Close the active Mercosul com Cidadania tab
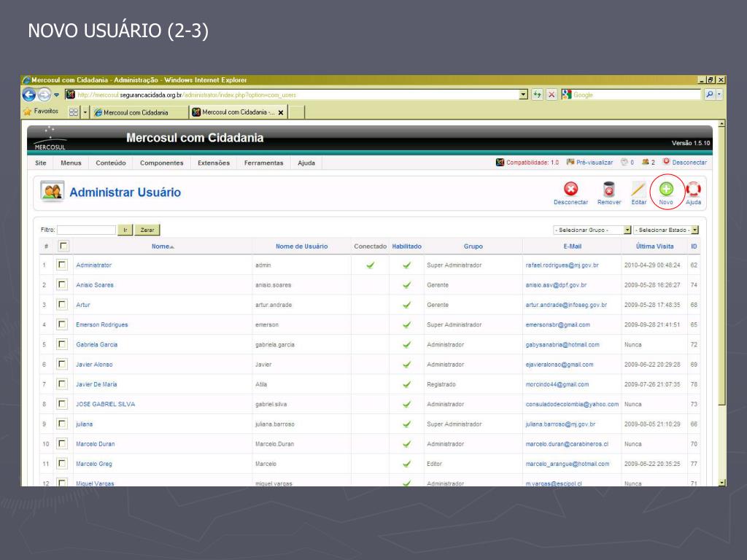This screenshot has width=747, height=560. coord(281,112)
